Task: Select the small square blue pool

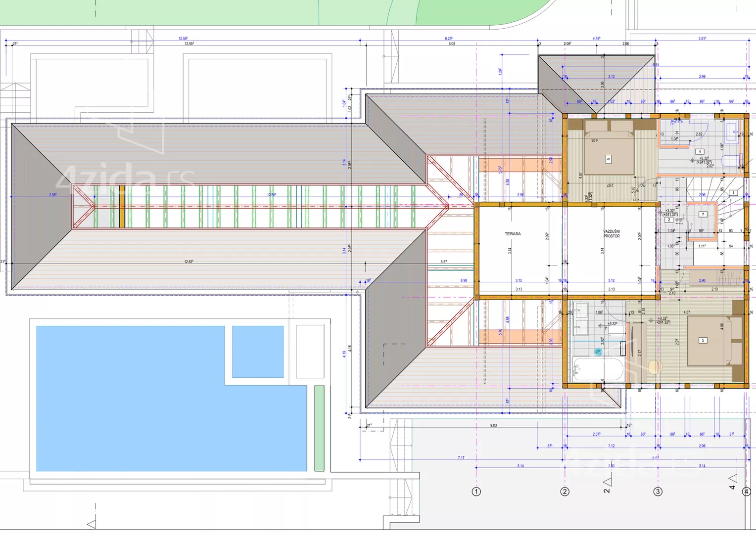Action: [x=258, y=352]
